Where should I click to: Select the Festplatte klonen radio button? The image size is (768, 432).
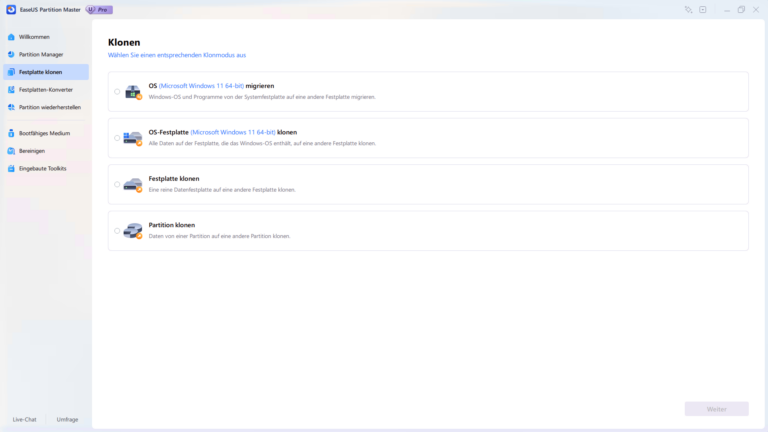(x=117, y=185)
